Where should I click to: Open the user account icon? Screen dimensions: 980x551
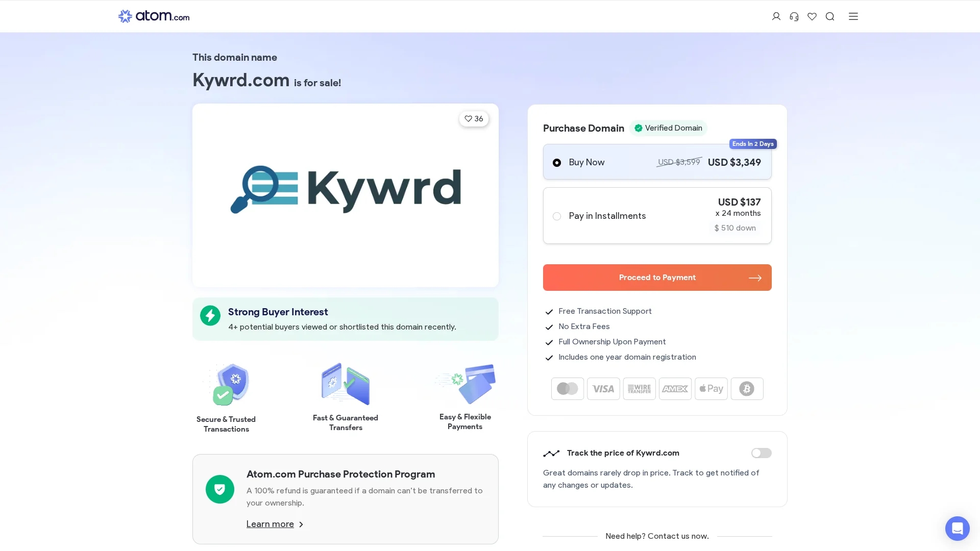(776, 16)
